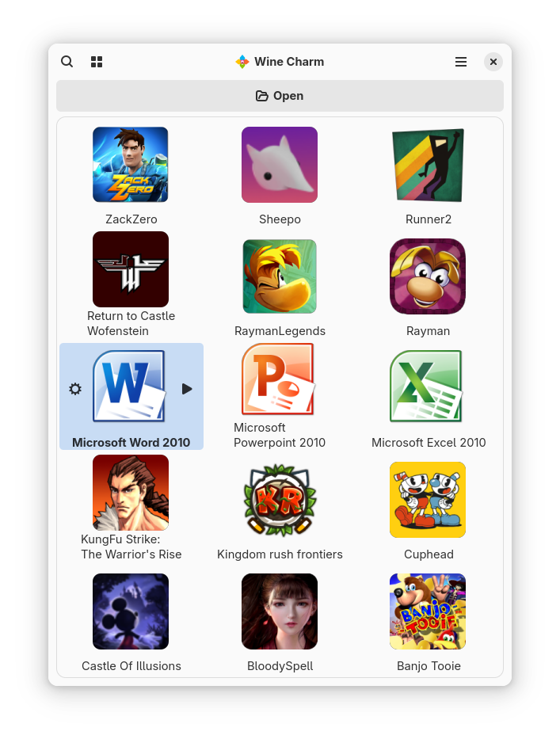Select the Cuphead game icon
This screenshot has height=739, width=560.
[x=428, y=500]
